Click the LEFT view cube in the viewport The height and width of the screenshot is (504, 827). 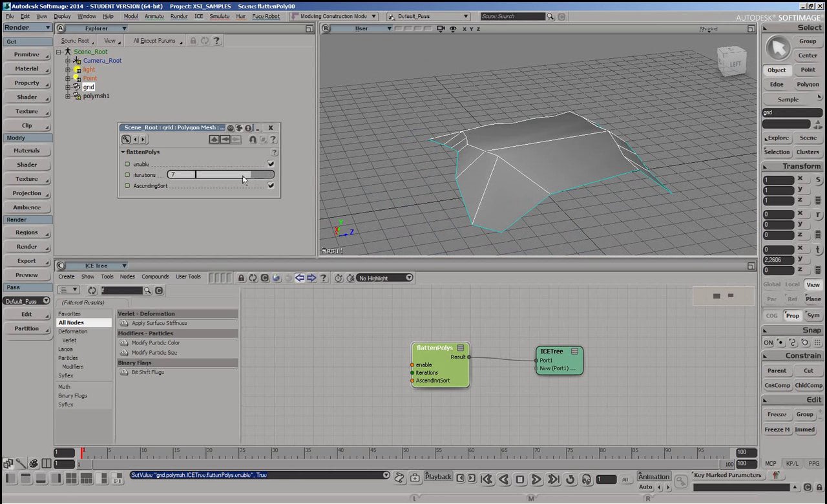coord(733,62)
